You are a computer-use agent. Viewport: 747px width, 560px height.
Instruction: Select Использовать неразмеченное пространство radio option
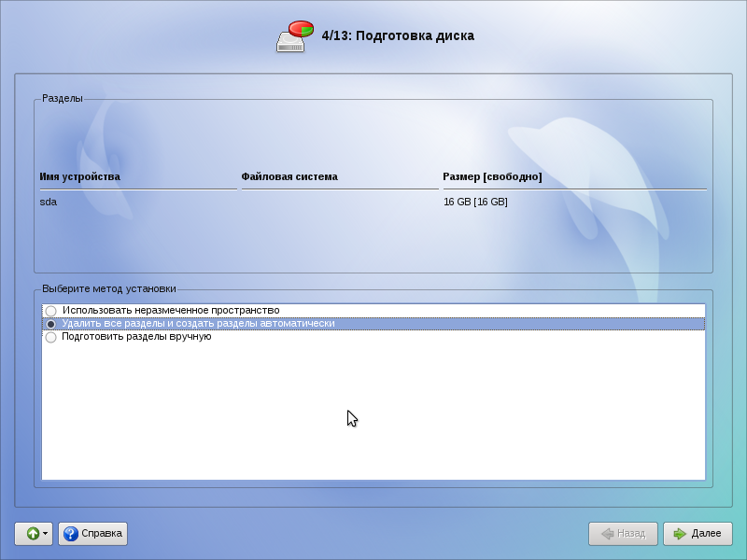click(50, 311)
